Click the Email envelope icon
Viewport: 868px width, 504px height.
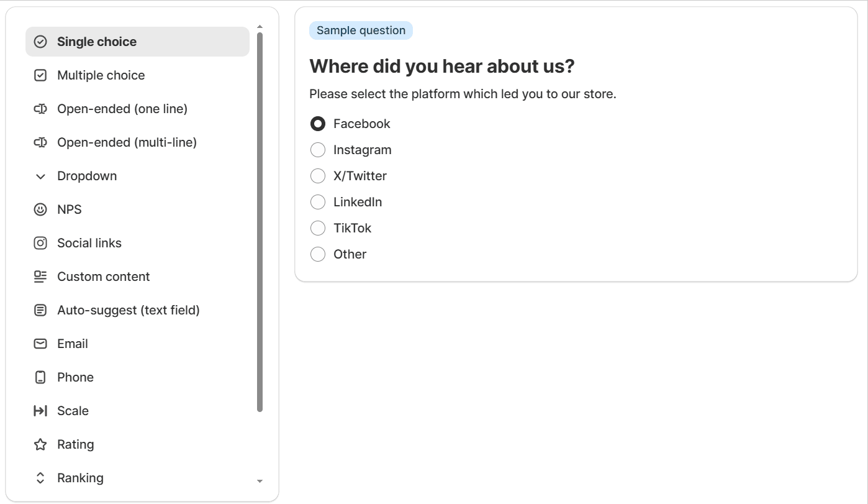(x=40, y=344)
